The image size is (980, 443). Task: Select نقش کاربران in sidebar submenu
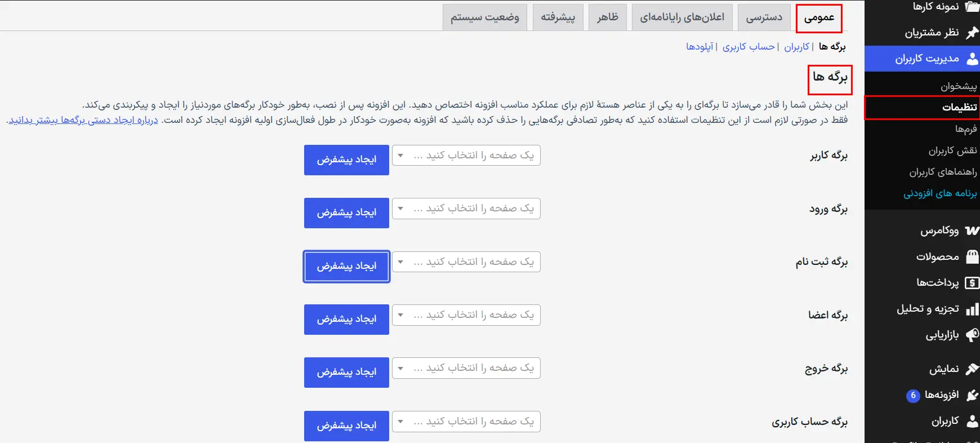tap(952, 150)
